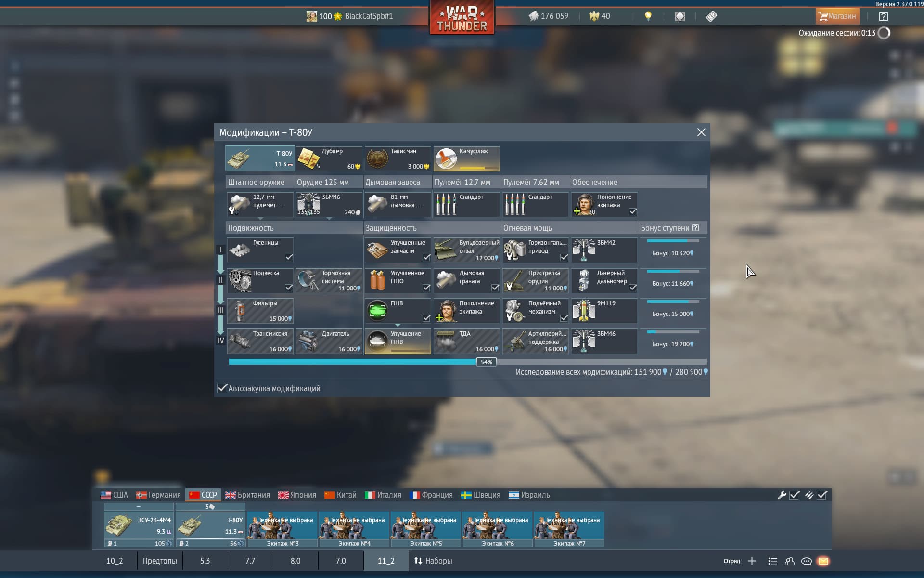
Task: Select the Трансмиссия modification
Action: click(260, 341)
